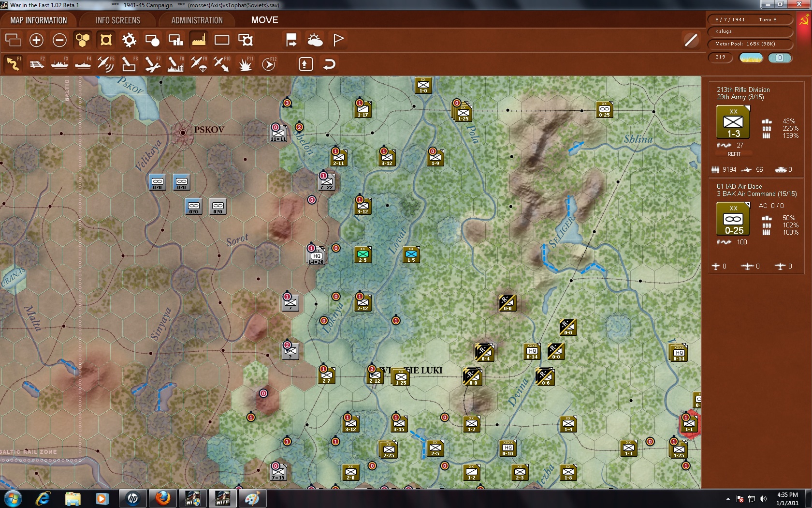This screenshot has height=508, width=812.
Task: Click the undo return-arrow icon
Action: pyautogui.click(x=329, y=64)
